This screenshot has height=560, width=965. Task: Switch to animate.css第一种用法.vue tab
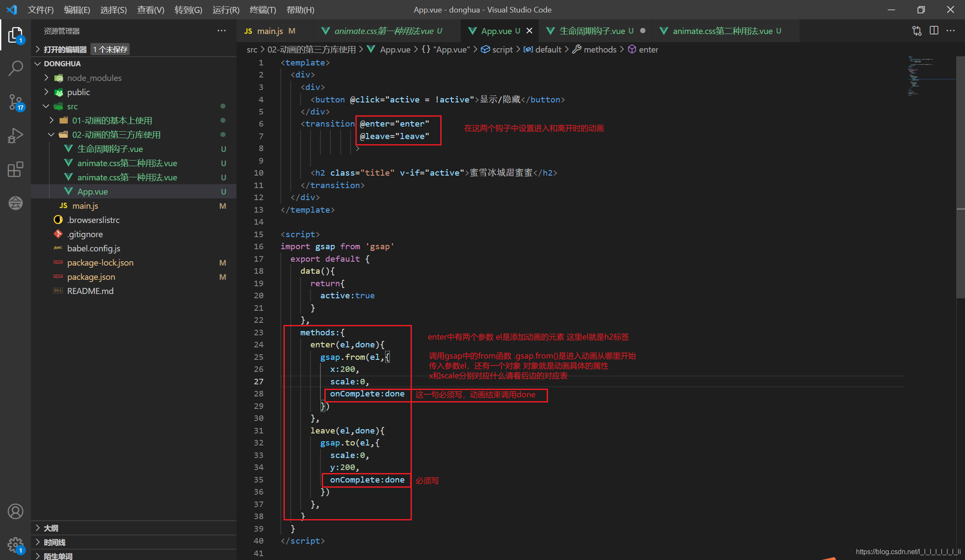(x=387, y=31)
